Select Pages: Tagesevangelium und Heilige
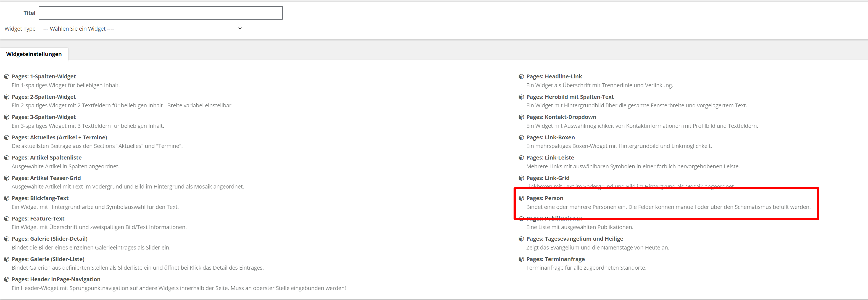868x300 pixels. (574, 239)
